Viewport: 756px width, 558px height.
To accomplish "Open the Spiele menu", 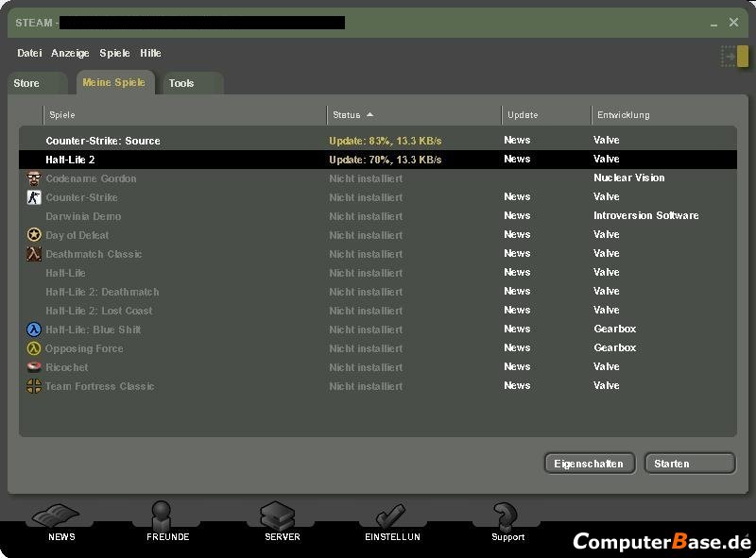I will 114,53.
